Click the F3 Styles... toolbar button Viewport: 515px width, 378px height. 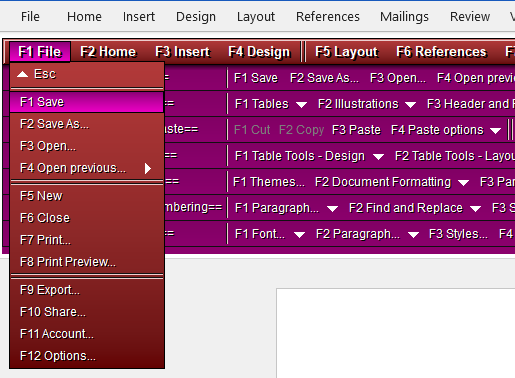458,234
